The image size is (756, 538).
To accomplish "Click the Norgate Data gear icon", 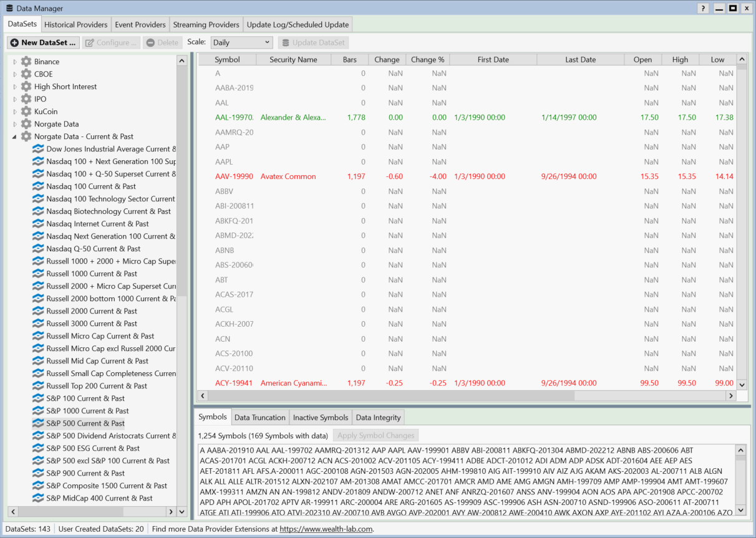I will 26,124.
